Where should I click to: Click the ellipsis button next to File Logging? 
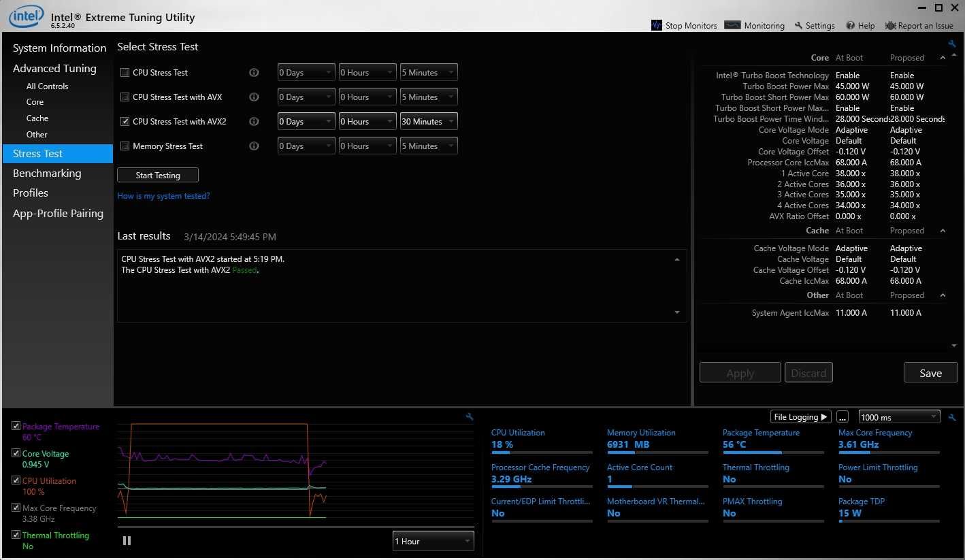coord(843,416)
